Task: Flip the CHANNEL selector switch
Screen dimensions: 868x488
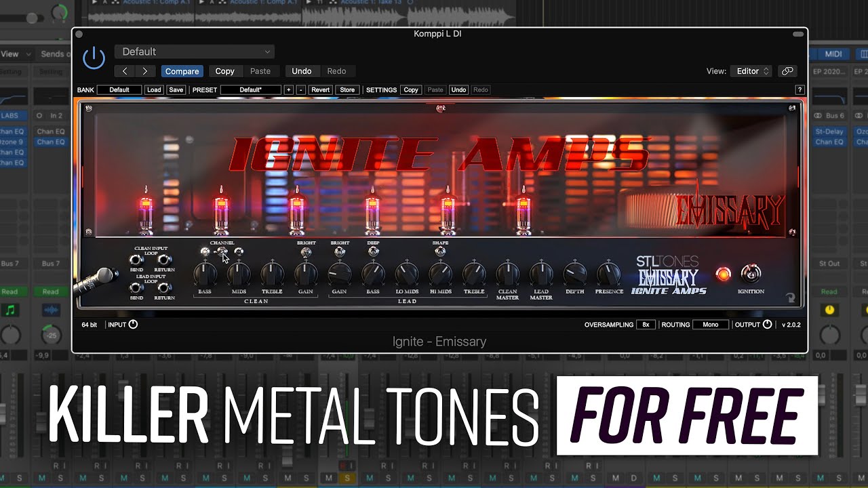Action: [222, 252]
